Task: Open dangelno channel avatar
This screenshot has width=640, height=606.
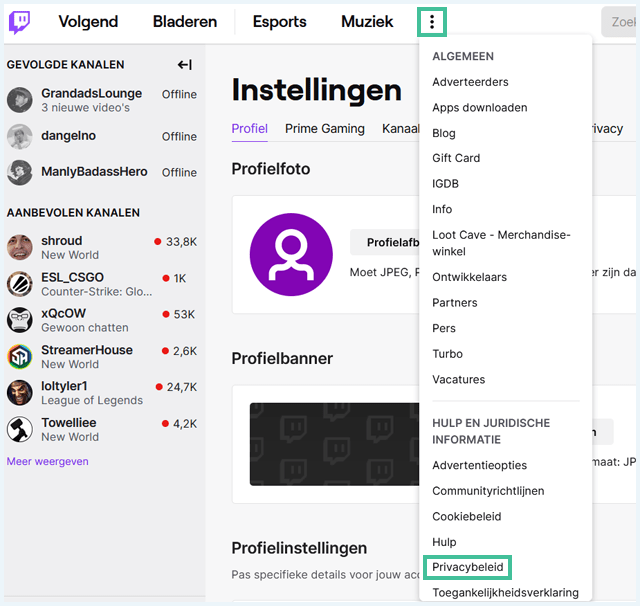Action: pos(20,136)
